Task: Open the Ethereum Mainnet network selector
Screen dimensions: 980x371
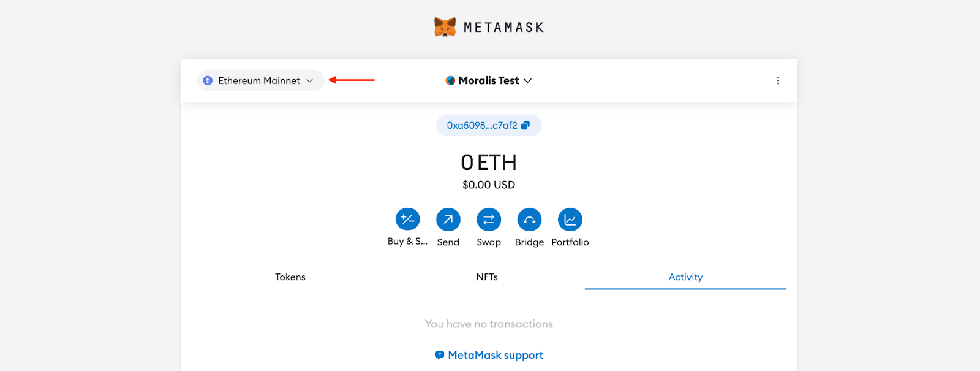Action: 260,80
